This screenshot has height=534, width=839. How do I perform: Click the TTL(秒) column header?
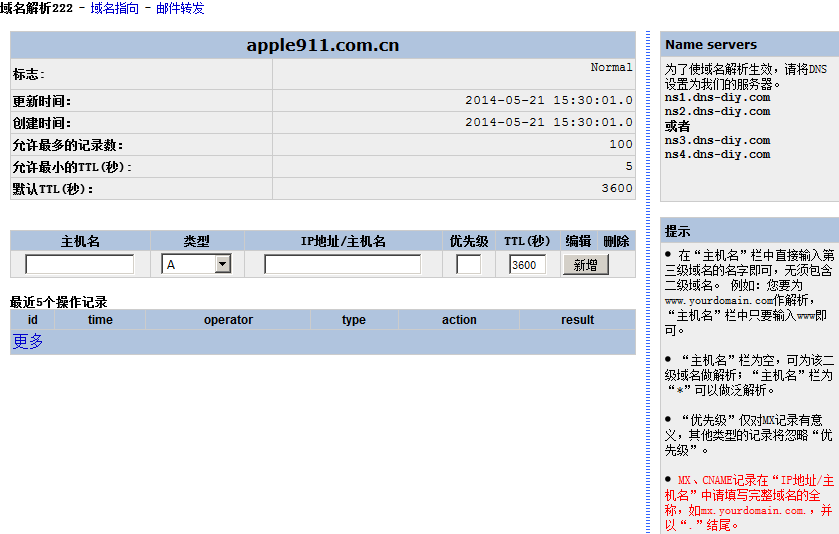(527, 241)
